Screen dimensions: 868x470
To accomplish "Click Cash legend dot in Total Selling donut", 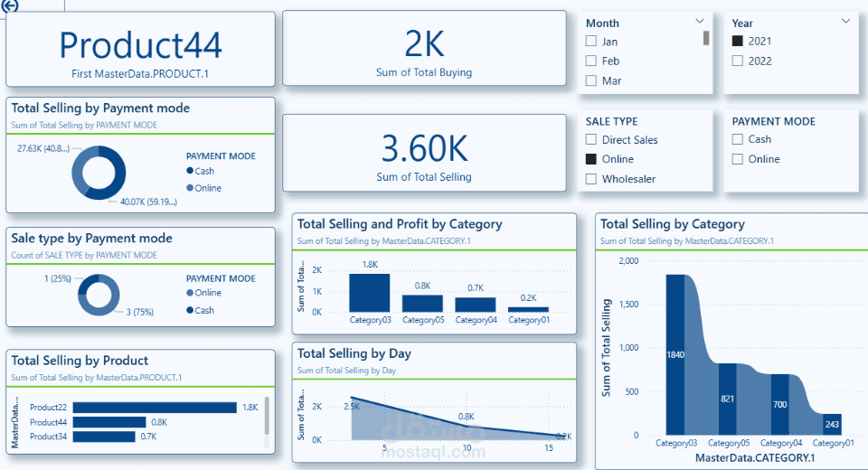I will click(190, 171).
